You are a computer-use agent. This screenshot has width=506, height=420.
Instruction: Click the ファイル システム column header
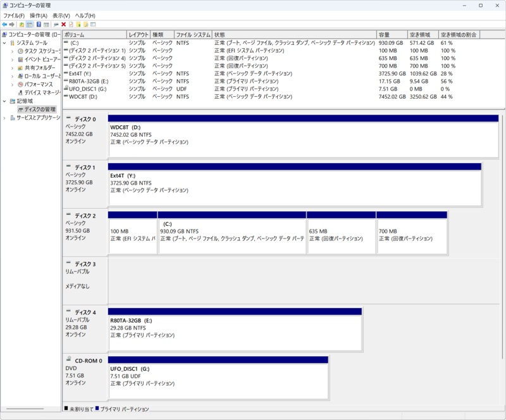(x=192, y=35)
